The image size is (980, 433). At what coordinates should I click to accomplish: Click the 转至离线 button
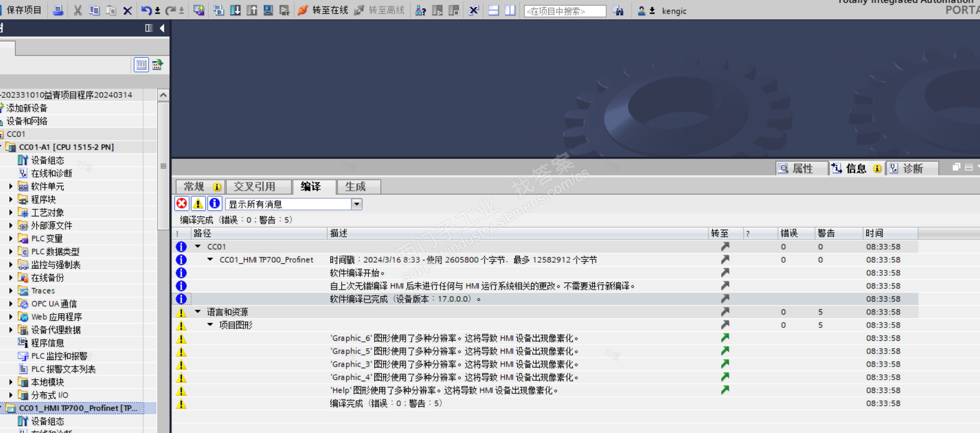379,10
